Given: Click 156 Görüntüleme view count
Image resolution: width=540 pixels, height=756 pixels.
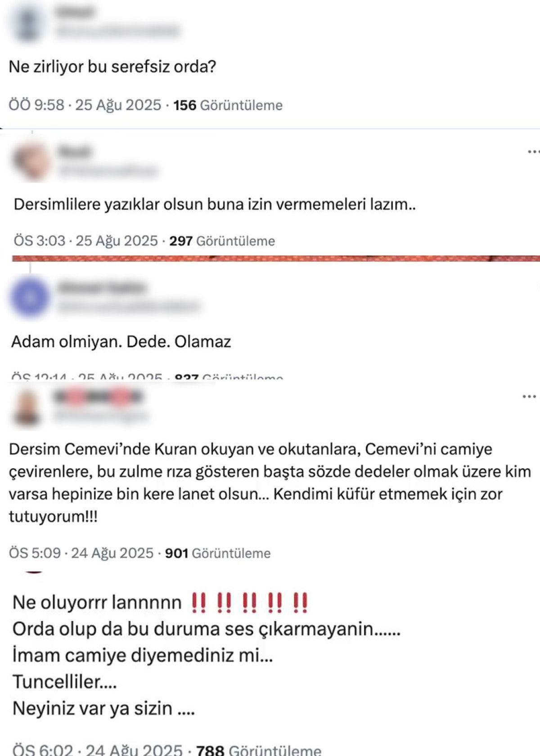Looking at the screenshot, I should pos(228,105).
